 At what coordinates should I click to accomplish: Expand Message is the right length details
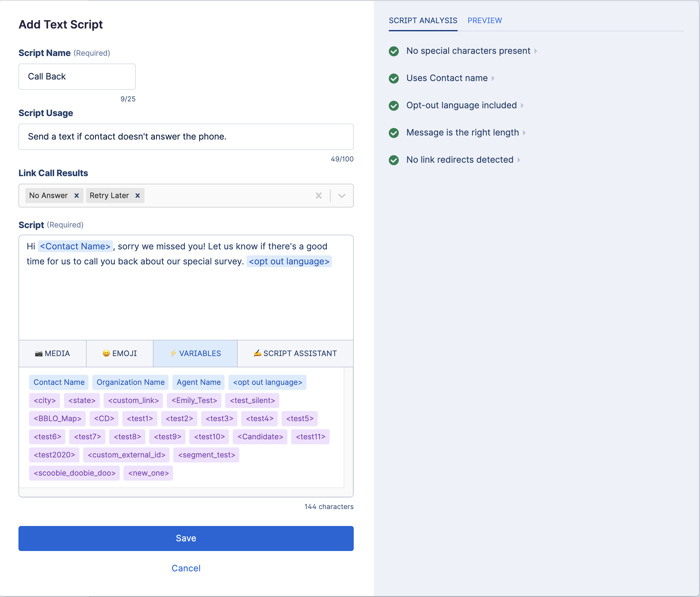click(x=524, y=133)
